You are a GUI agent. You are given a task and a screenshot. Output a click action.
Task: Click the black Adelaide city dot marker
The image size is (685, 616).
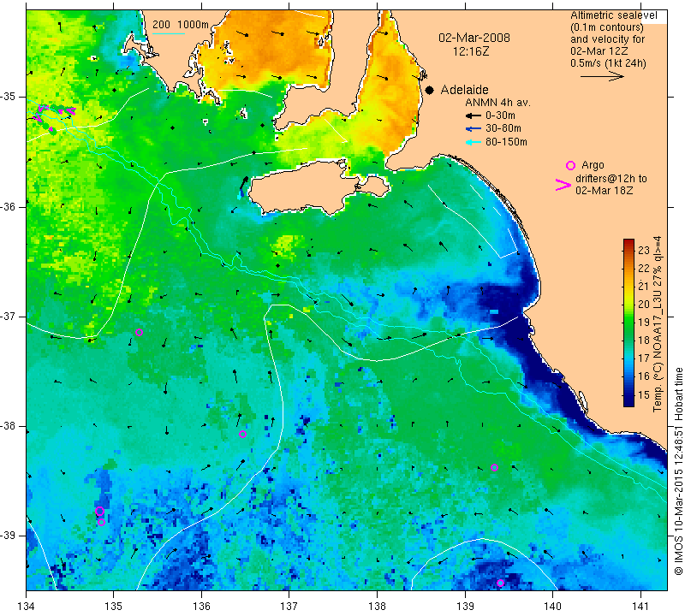(430, 91)
